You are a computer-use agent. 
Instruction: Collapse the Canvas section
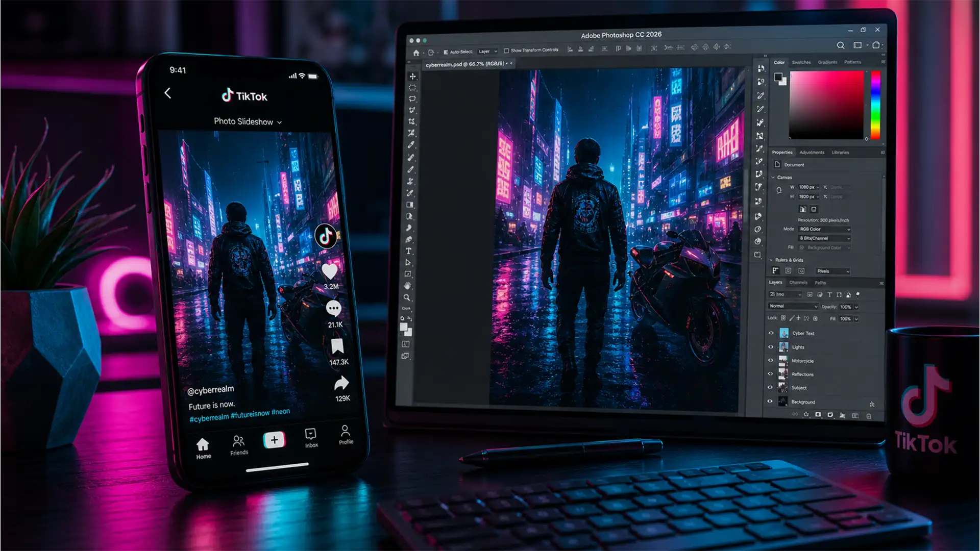click(773, 177)
